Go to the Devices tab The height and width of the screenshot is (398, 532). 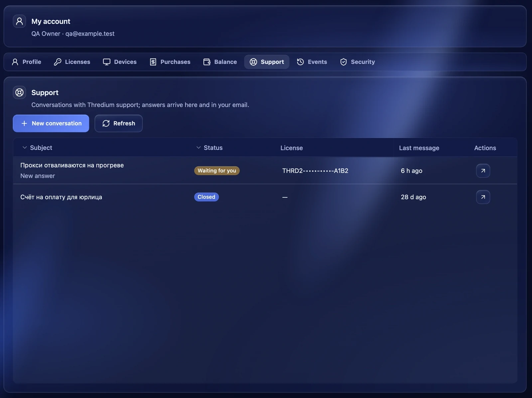[120, 62]
